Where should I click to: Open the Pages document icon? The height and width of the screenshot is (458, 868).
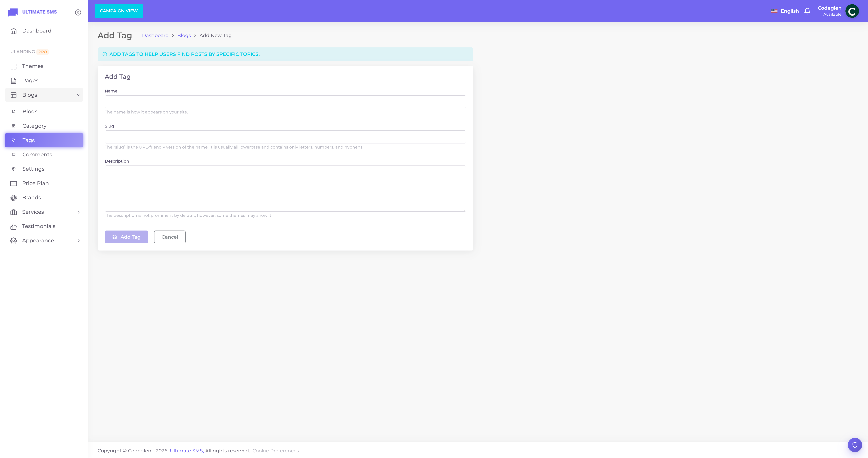coord(14,81)
